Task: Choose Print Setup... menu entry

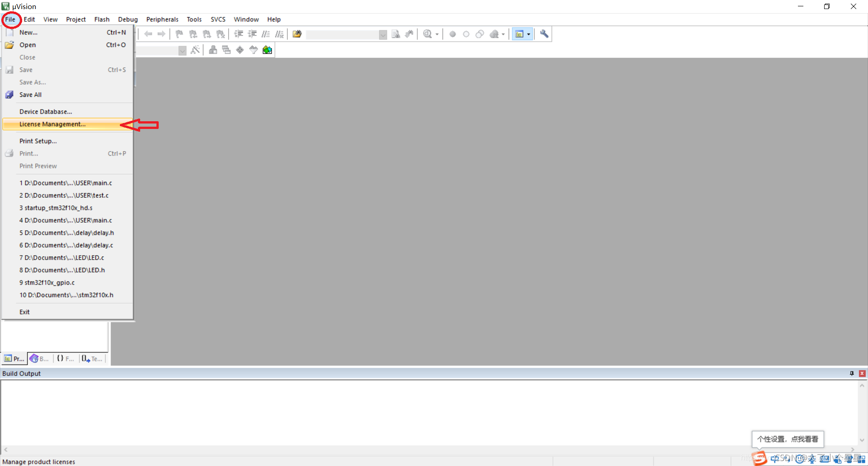Action: [x=67, y=141]
